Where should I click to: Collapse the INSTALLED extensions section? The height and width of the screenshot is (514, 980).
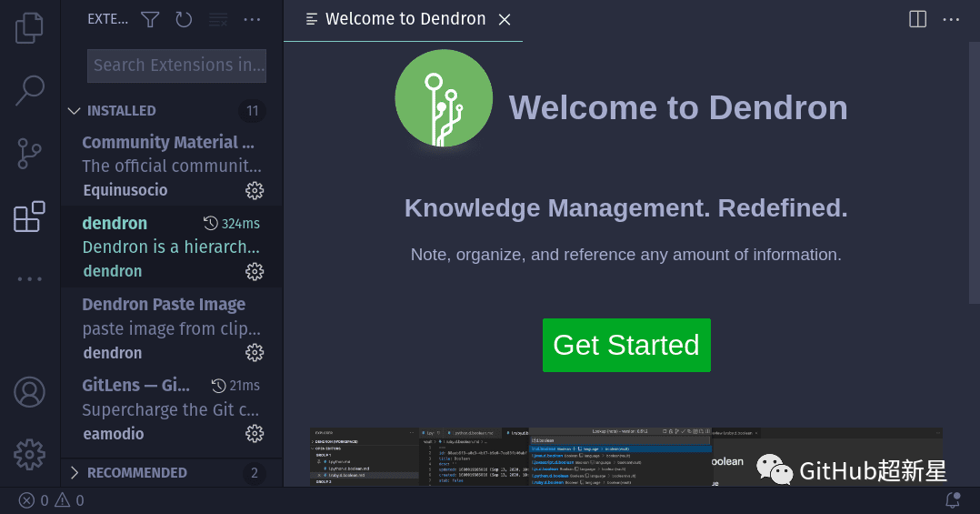click(172, 111)
